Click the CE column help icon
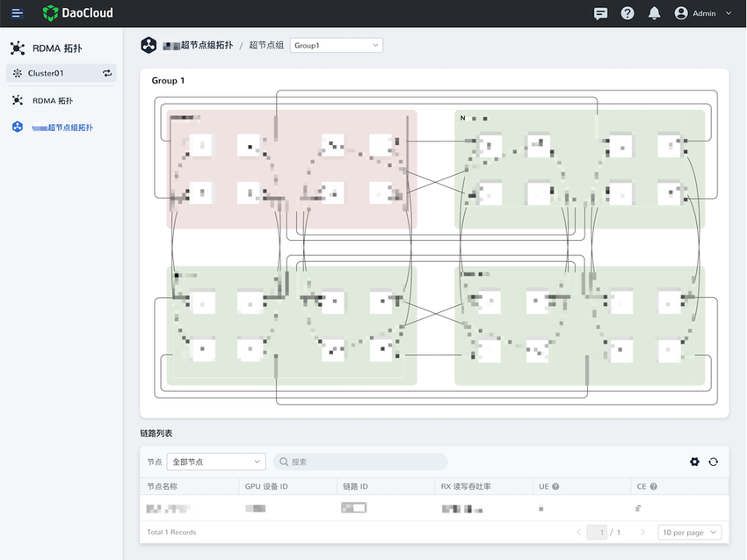 653,486
